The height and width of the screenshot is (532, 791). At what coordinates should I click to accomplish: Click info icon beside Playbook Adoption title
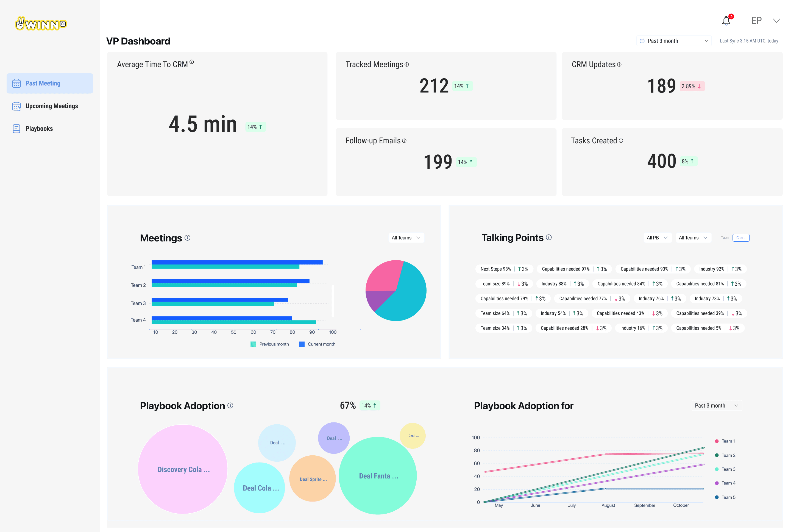(x=230, y=405)
